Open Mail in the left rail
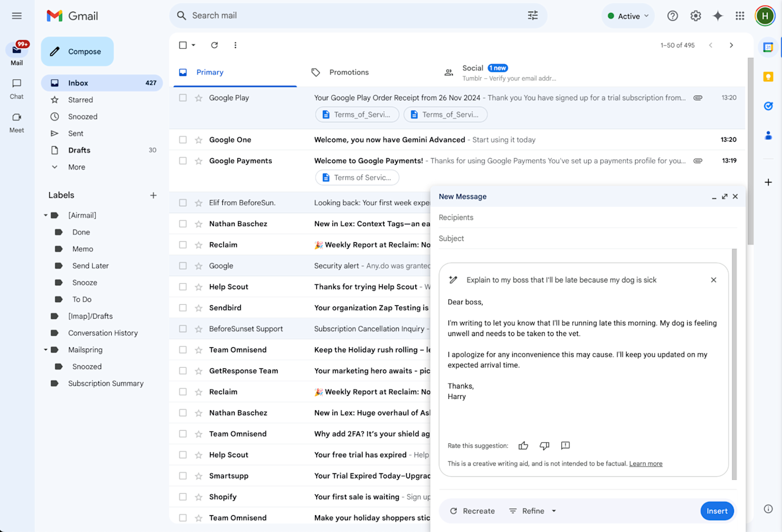 click(x=17, y=54)
